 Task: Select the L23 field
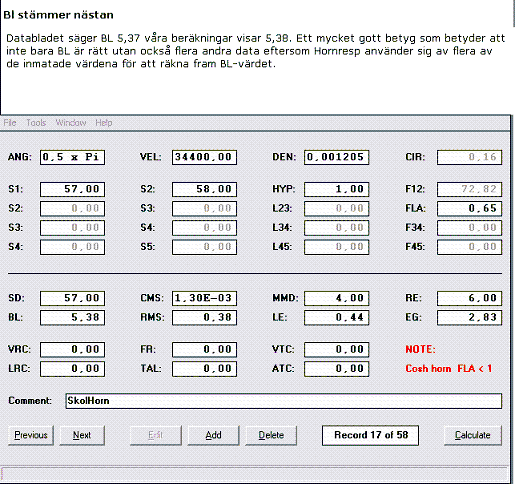coord(336,209)
